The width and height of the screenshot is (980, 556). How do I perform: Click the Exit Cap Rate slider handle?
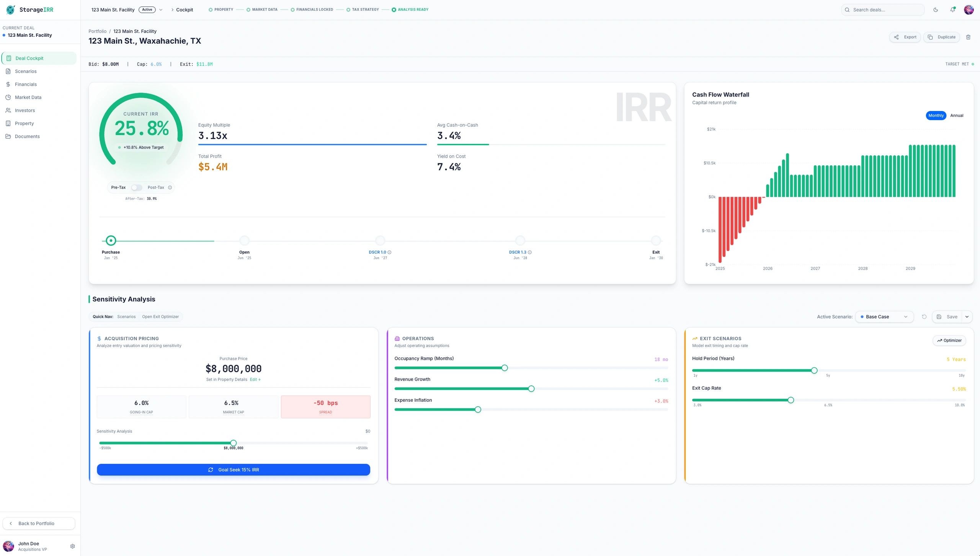pos(791,400)
